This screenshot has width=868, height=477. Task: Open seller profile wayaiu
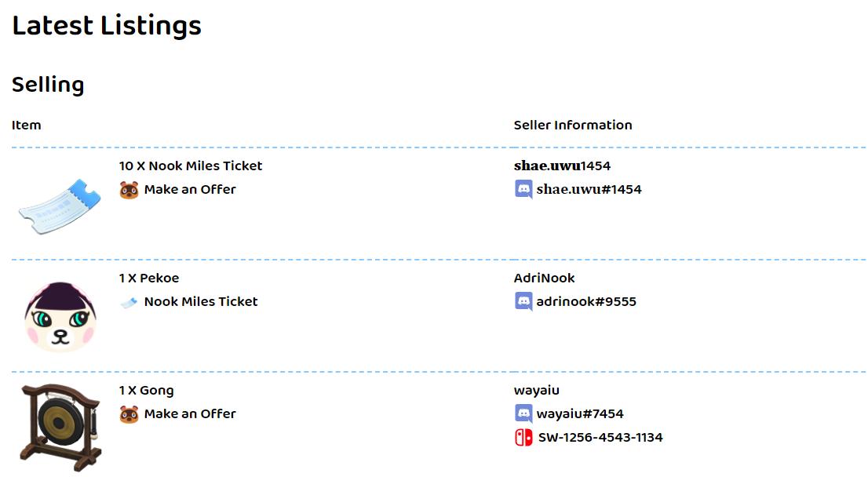click(537, 391)
